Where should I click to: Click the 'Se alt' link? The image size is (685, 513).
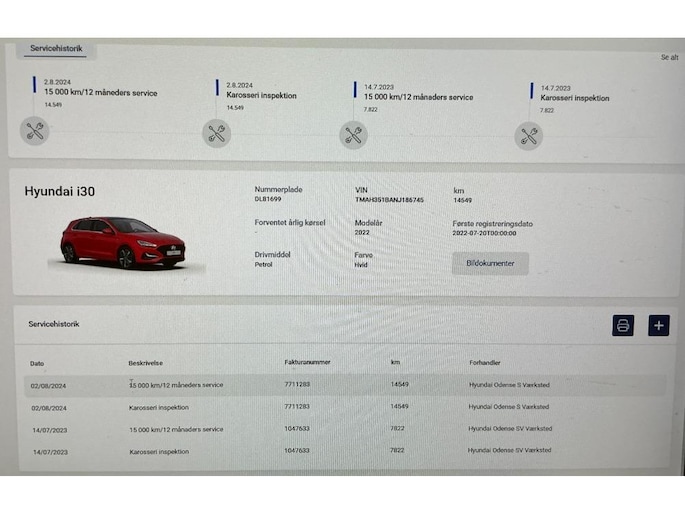(669, 57)
